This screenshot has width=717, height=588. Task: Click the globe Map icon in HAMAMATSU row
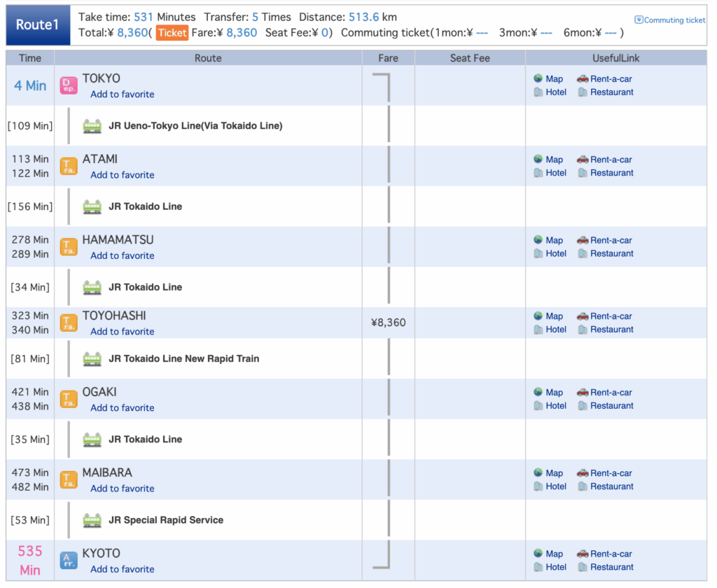pyautogui.click(x=538, y=240)
